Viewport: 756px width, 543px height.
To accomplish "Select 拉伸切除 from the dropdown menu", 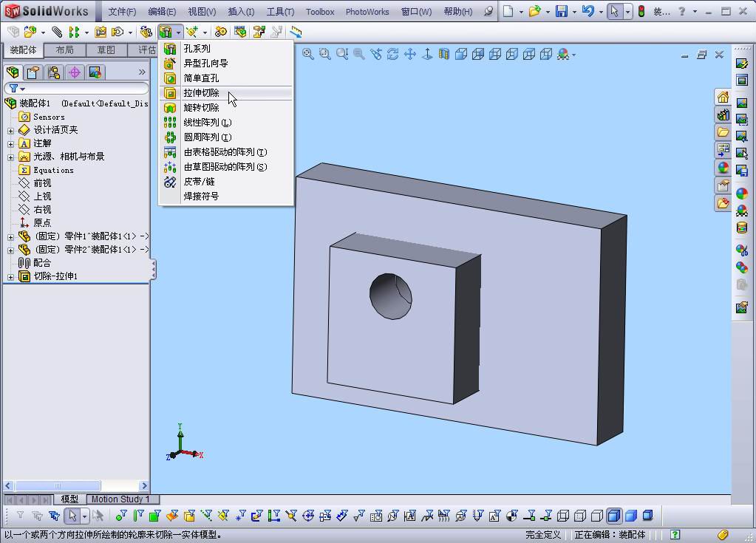I will click(x=226, y=93).
